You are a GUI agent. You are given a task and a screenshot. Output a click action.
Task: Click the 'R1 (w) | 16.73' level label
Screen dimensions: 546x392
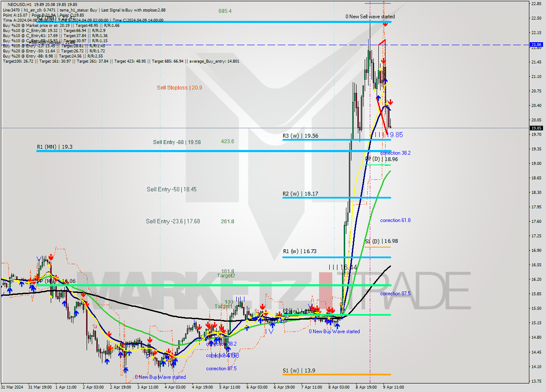[299, 251]
